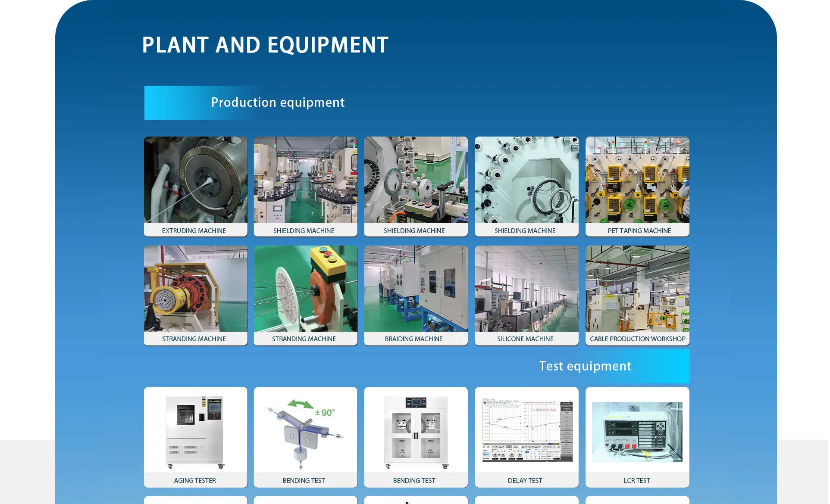Open the Braiding Machine thumbnail
Viewport: 830px width, 504px height.
(x=416, y=289)
